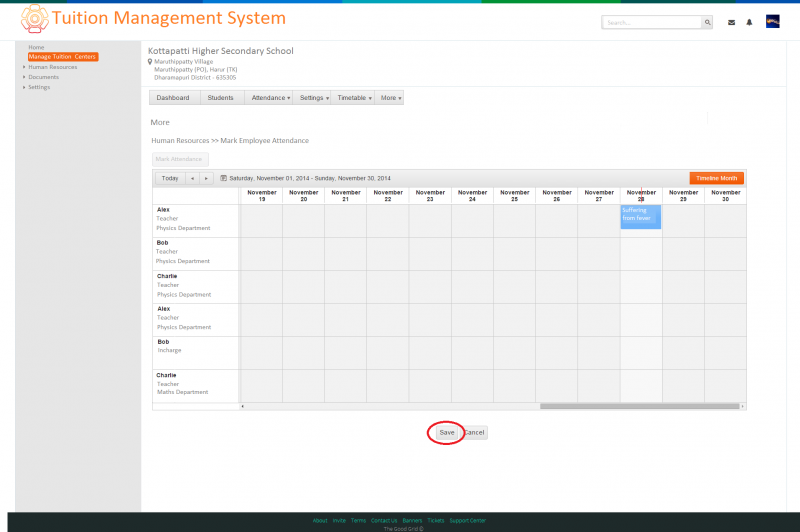Click Kottapatti Higher Secondary School heading
This screenshot has height=532, width=800.
(220, 51)
